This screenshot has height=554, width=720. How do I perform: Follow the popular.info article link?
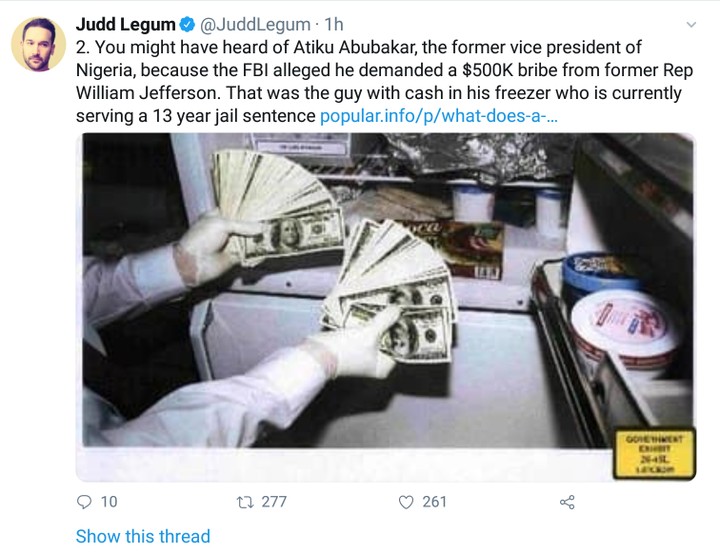click(x=439, y=116)
